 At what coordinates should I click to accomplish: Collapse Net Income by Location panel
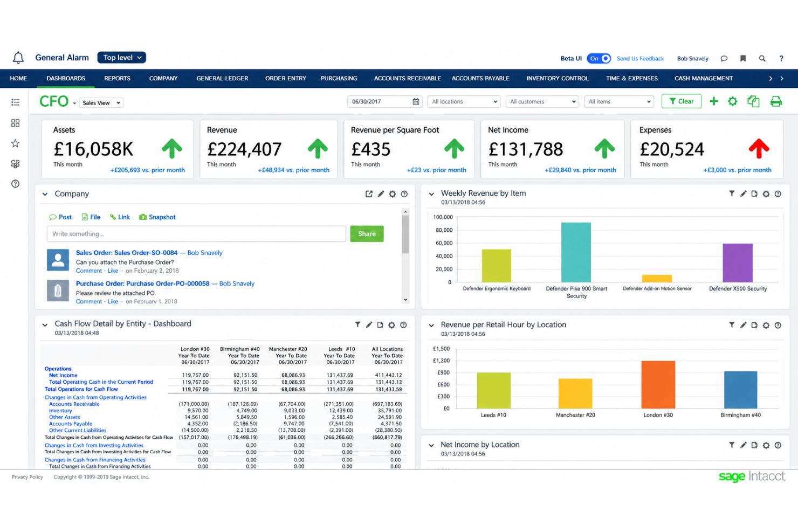(x=431, y=445)
